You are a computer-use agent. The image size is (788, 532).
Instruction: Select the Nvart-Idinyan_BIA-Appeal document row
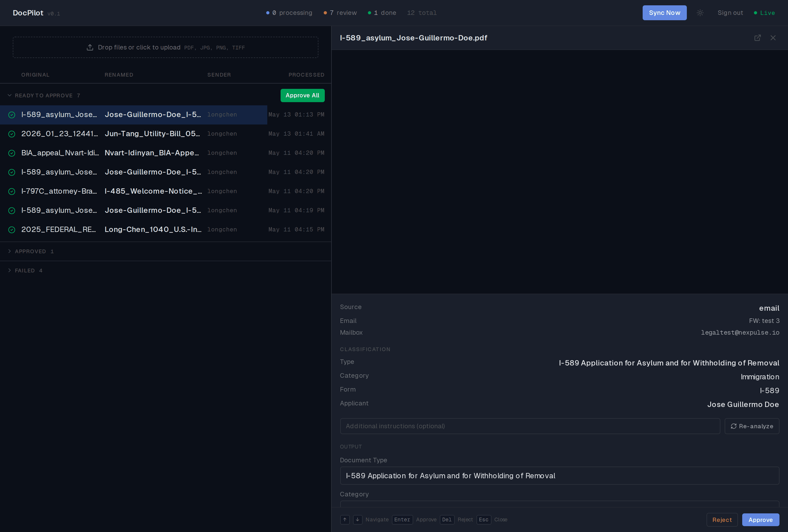pyautogui.click(x=166, y=153)
